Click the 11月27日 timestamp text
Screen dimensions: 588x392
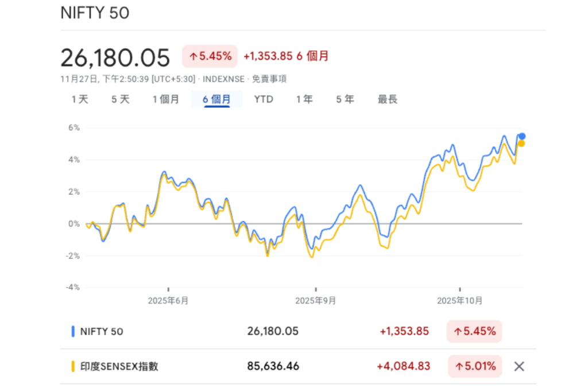[x=128, y=79]
